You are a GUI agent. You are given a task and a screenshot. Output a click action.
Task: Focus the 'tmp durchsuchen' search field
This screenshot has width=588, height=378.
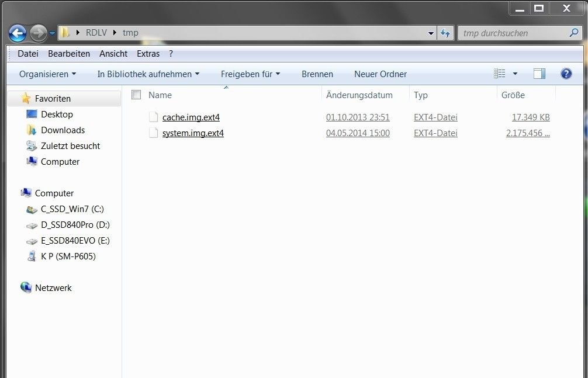pos(520,33)
